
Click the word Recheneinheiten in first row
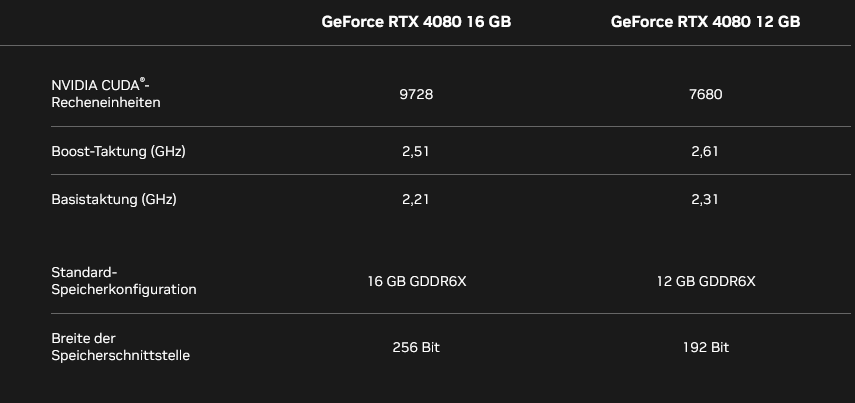point(105,102)
